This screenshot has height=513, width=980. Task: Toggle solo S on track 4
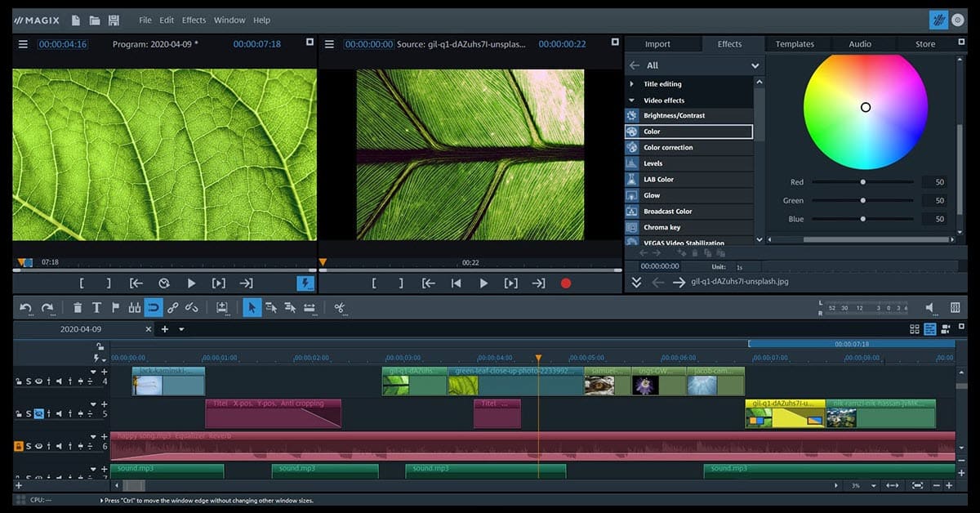coord(29,381)
